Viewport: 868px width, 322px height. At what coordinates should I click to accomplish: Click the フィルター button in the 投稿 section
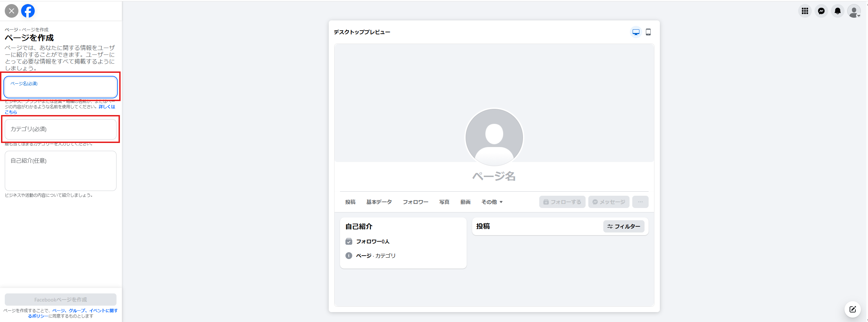click(624, 226)
